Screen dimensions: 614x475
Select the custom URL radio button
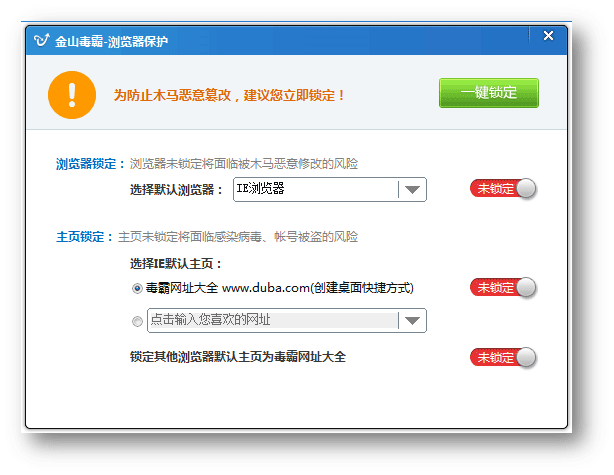(x=138, y=321)
